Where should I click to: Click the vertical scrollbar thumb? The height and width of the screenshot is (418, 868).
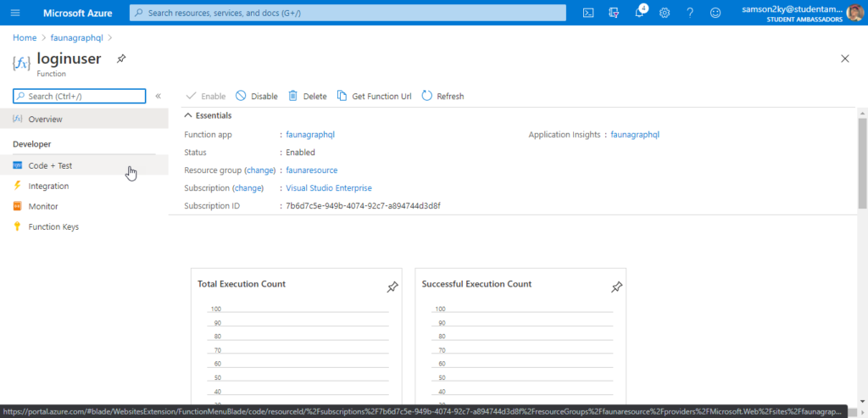(x=862, y=164)
